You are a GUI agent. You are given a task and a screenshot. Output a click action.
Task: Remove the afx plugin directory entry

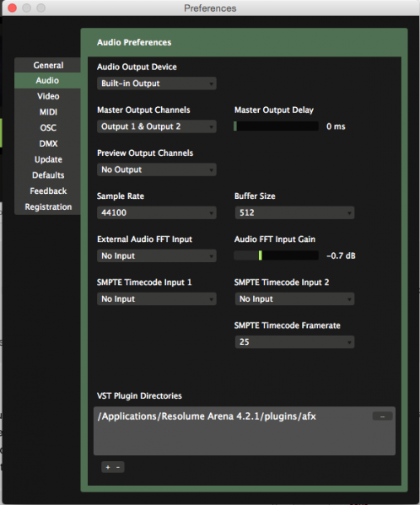point(382,416)
